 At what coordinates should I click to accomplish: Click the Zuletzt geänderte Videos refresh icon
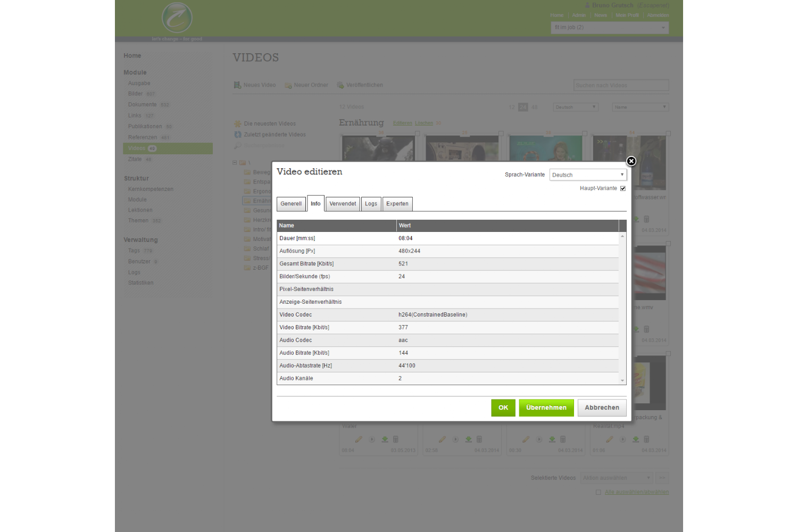point(238,135)
